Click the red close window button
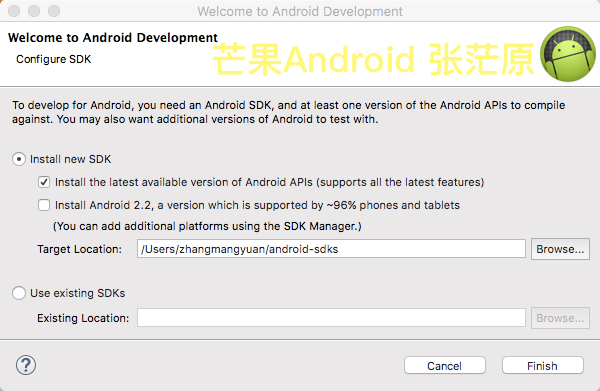This screenshot has height=391, width=600. (14, 11)
